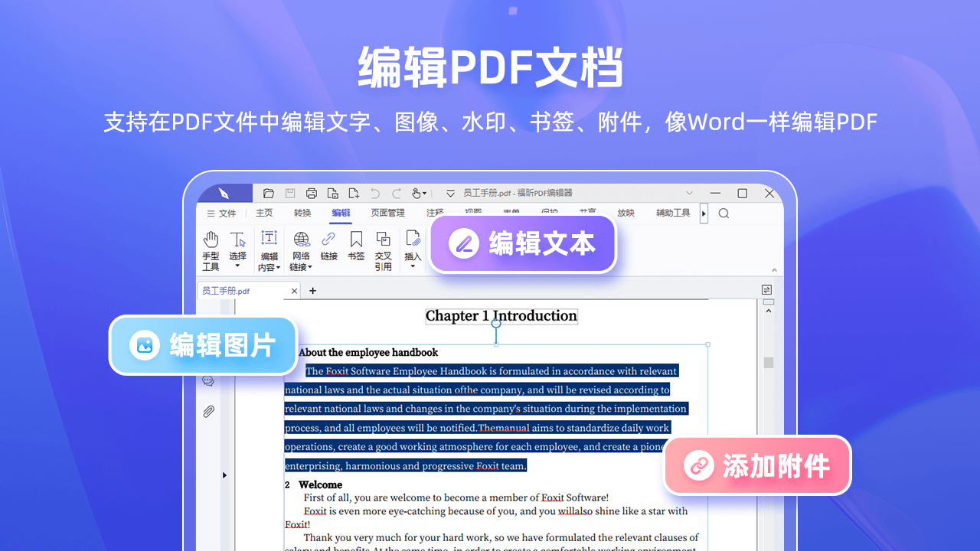Click the Redo icon
The width and height of the screenshot is (980, 551).
396,193
